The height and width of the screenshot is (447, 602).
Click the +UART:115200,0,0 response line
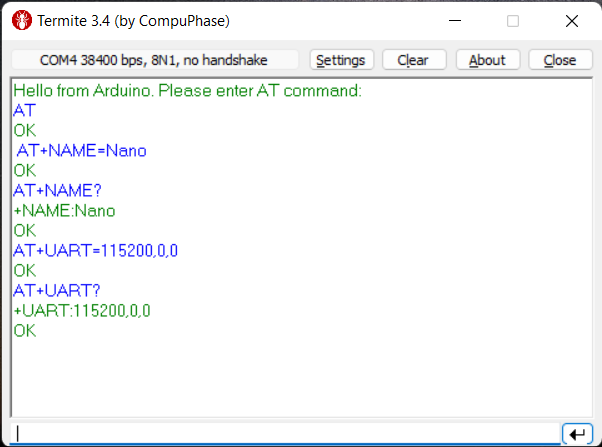82,311
